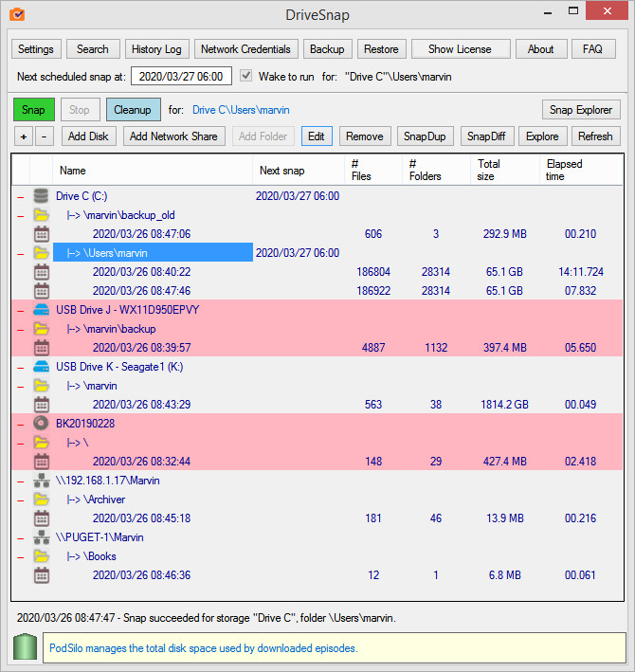Collapse the USB Drive K - Seagate1 node
The width and height of the screenshot is (635, 672).
[x=21, y=368]
